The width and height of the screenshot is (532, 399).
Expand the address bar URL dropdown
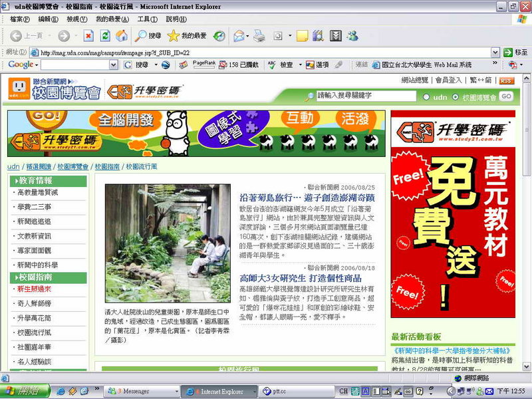(495, 53)
